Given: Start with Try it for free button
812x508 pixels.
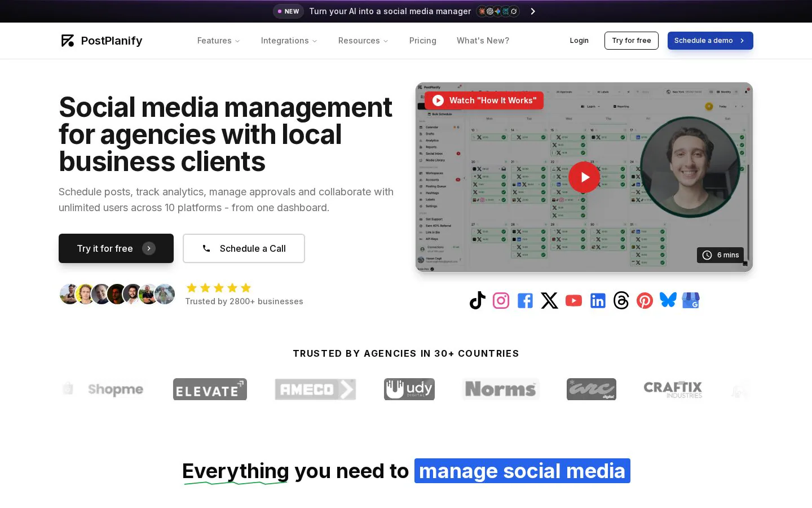Looking at the screenshot, I should pos(116,248).
